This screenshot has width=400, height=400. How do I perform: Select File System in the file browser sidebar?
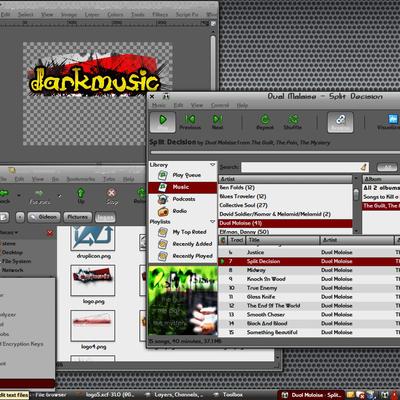tap(16, 261)
